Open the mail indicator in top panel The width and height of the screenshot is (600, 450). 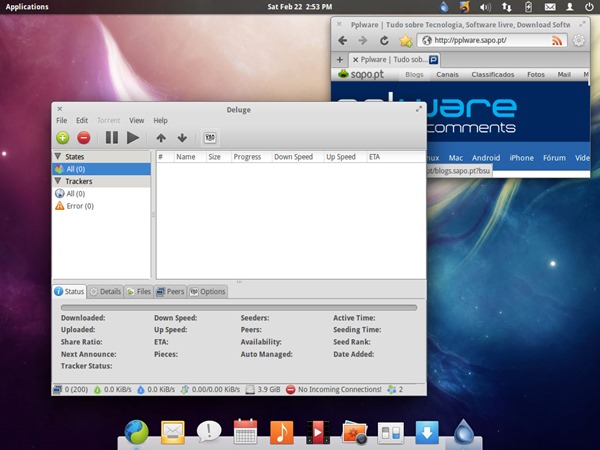[x=550, y=7]
